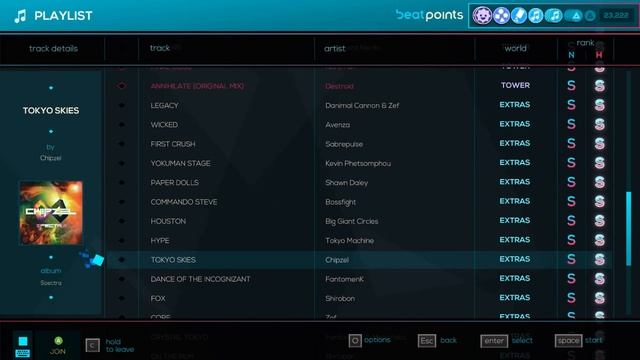Select the PAPER DOLLS track name
Viewport: 640px width, 360px height.
click(174, 182)
